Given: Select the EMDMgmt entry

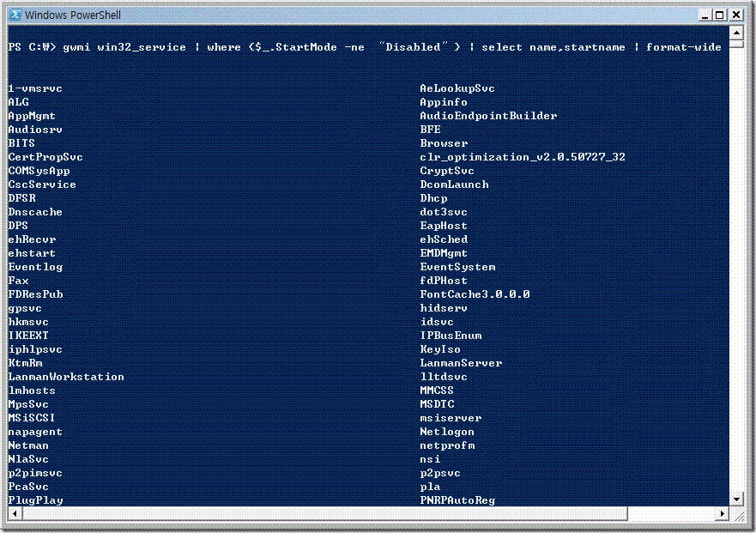Looking at the screenshot, I should click(444, 253).
